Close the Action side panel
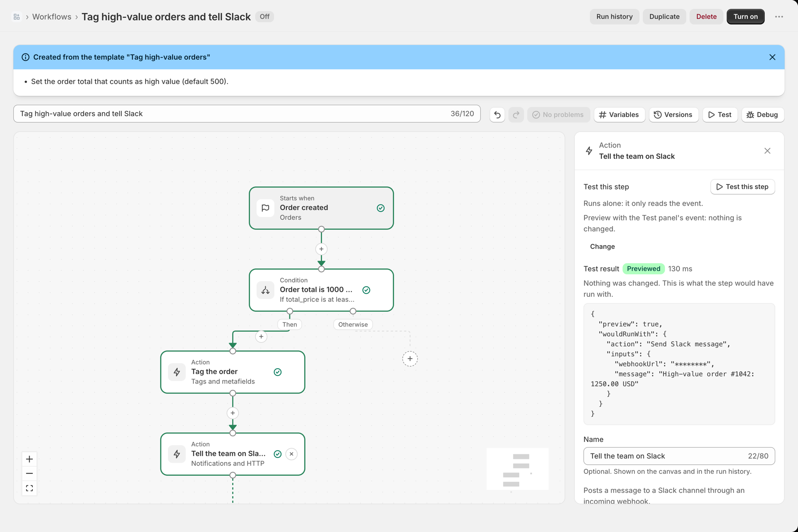798x532 pixels. pyautogui.click(x=767, y=151)
